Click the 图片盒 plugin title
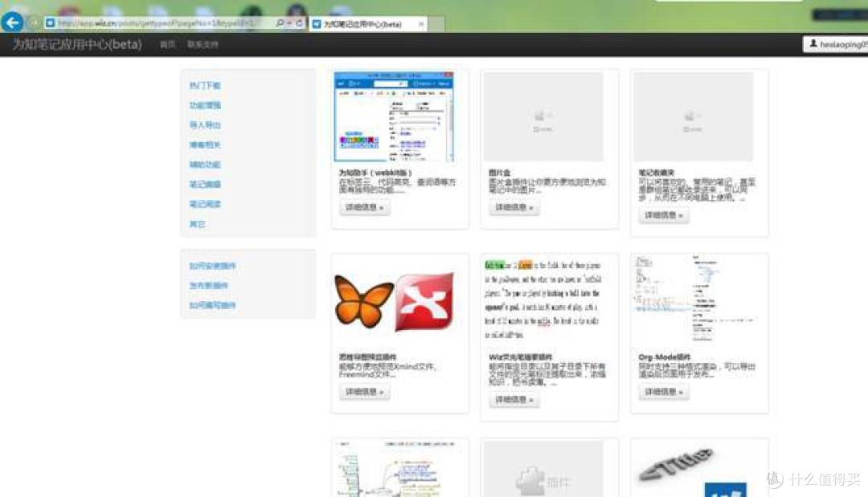 click(x=499, y=173)
